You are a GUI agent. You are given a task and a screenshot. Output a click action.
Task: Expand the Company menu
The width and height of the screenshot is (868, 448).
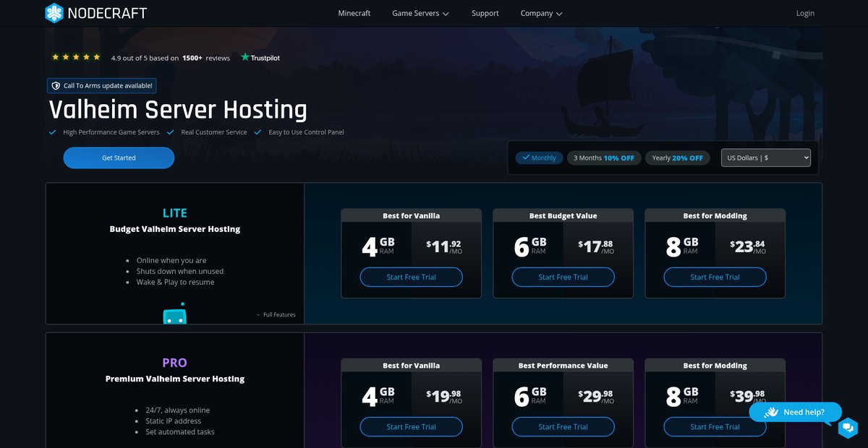(541, 13)
